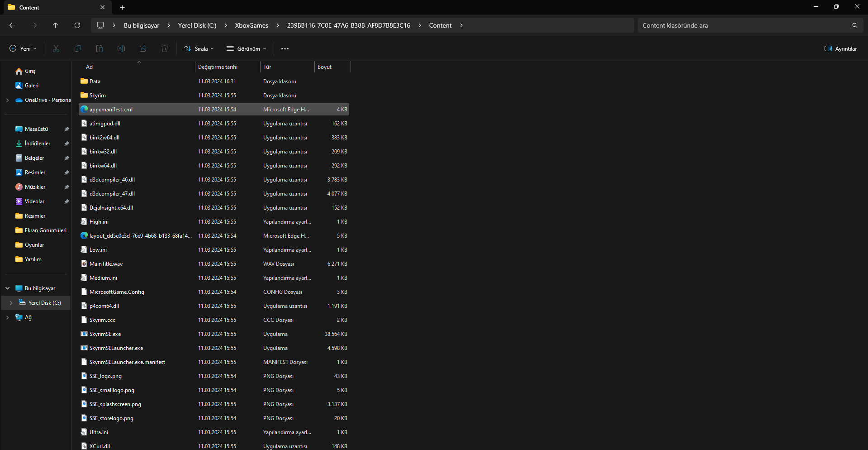Screen dimensions: 868x450
Task: Select the High.ini settings file icon
Action: [84, 222]
